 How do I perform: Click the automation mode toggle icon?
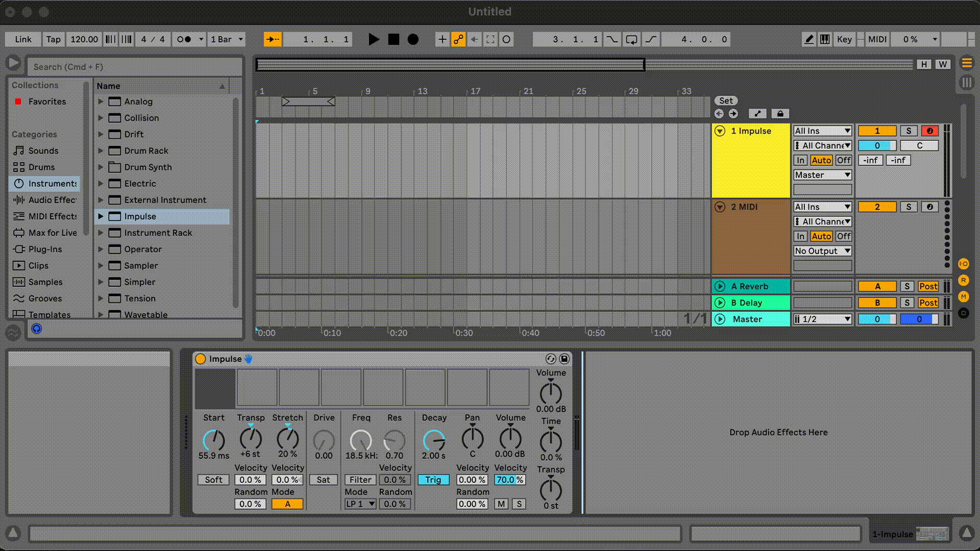coord(757,114)
